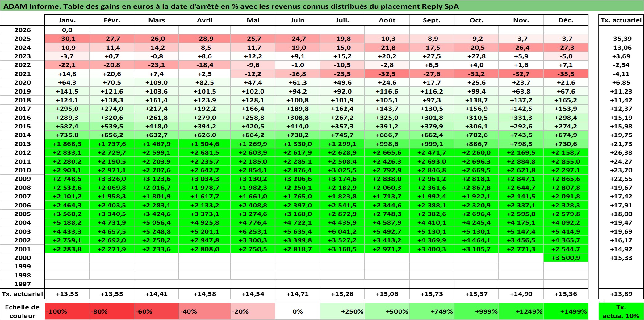Click the +165,2 cell in the 2018 row
Viewport: 644px width, 320px height.
click(566, 100)
